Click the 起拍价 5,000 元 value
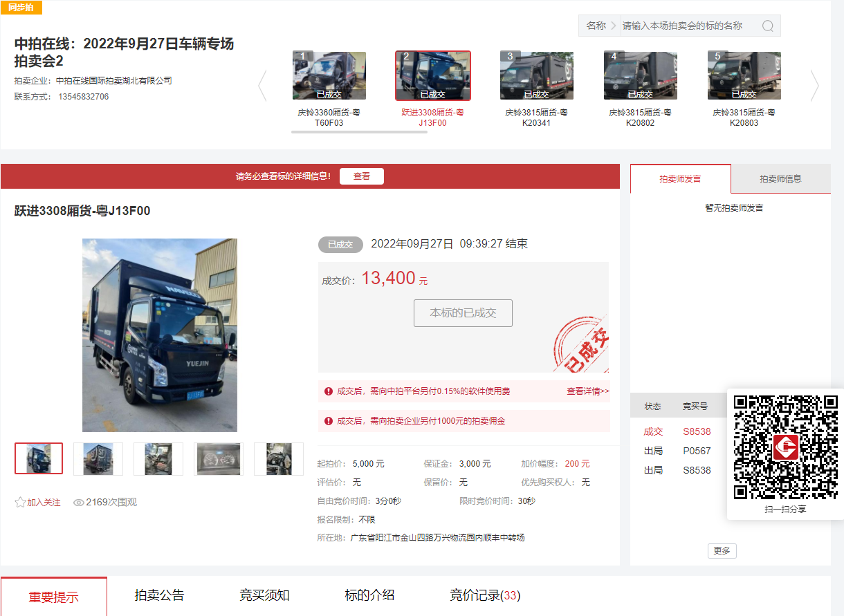Screen dimensions: 844x616 point(368,464)
